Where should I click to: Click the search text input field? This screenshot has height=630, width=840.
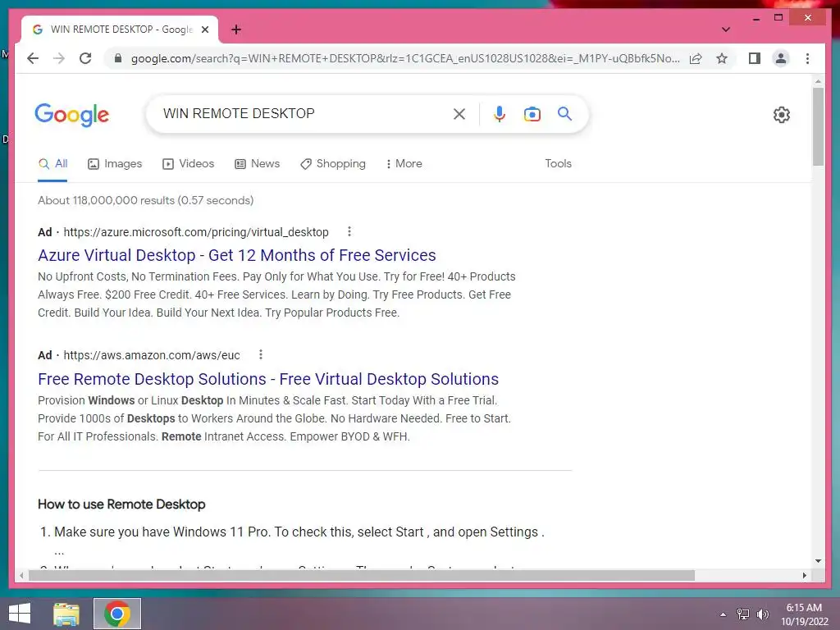point(303,113)
